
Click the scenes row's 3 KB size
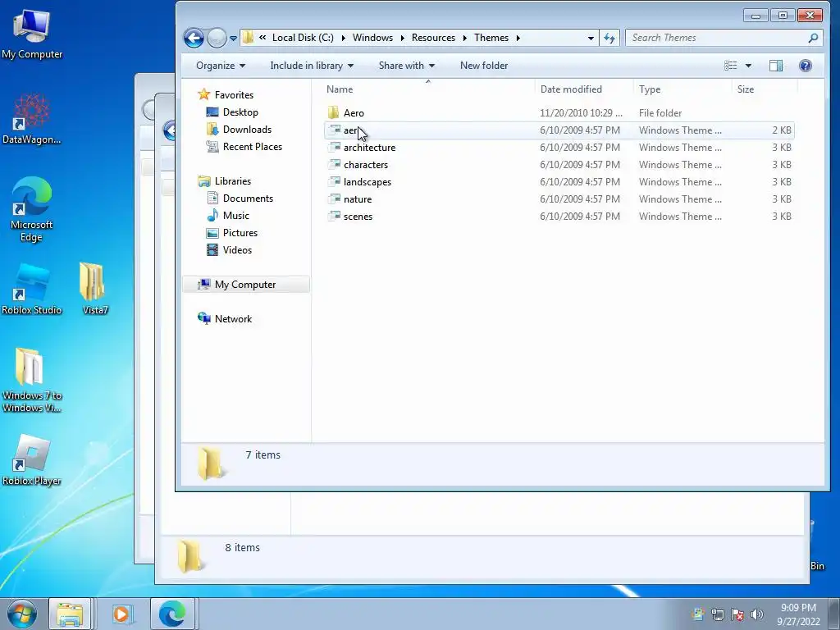(x=781, y=217)
